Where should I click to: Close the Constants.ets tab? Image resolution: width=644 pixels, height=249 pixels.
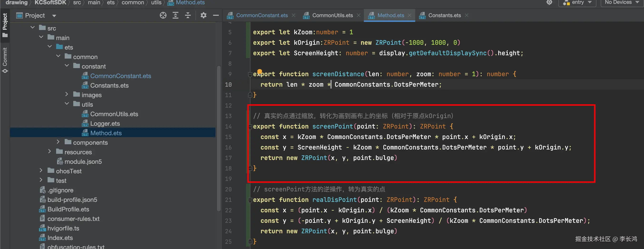pos(467,15)
